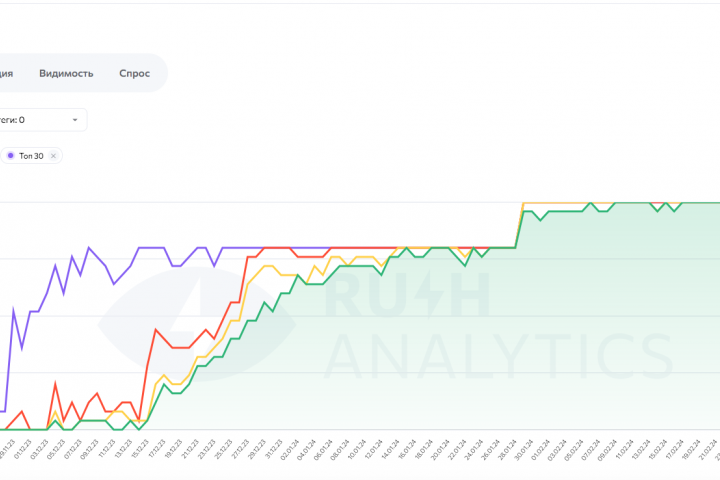Viewport: 720px width, 480px height.
Task: Click the 14.01.24 axis date label
Action: (x=387, y=446)
